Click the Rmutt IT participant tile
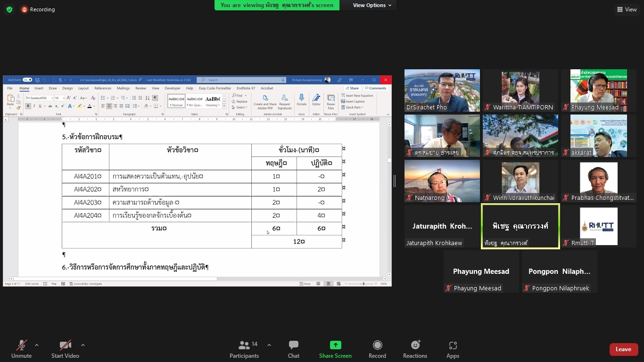Viewport: 644px width, 362px height. coord(598,226)
